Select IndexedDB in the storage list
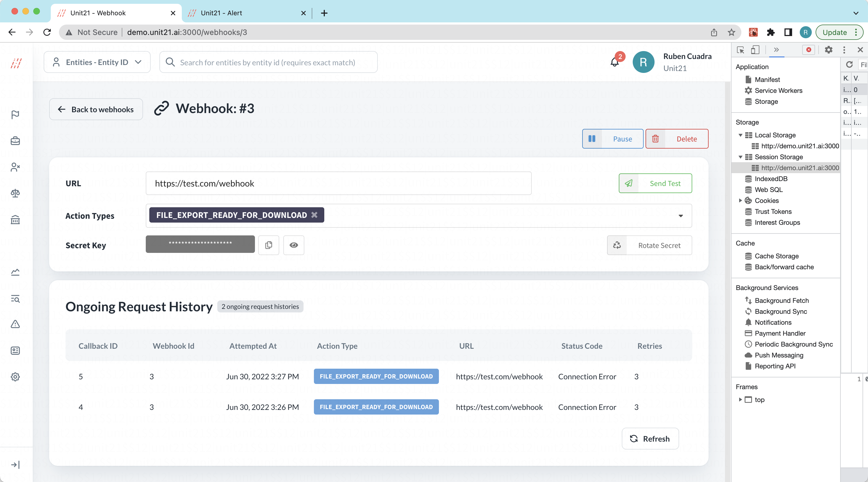 pyautogui.click(x=771, y=179)
